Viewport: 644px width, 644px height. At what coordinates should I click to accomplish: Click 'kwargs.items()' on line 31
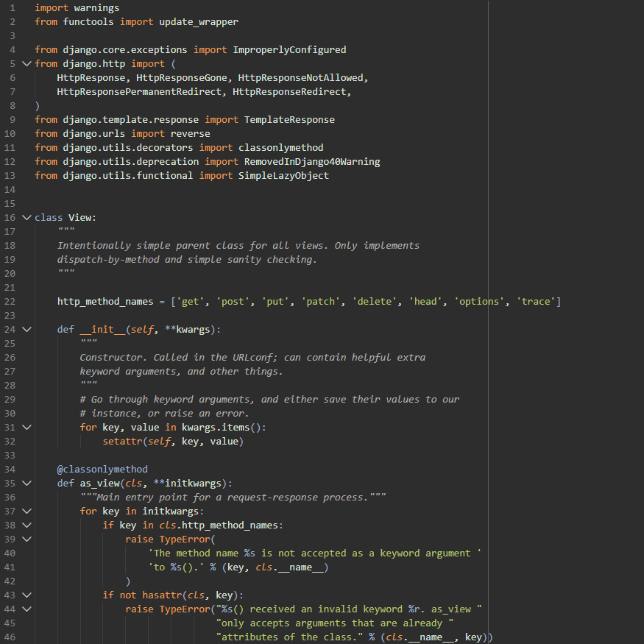pos(221,427)
